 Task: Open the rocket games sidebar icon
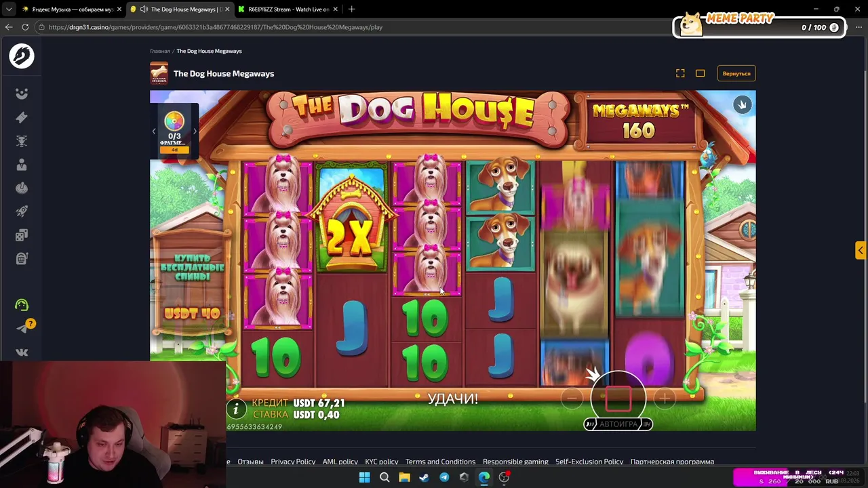click(22, 211)
